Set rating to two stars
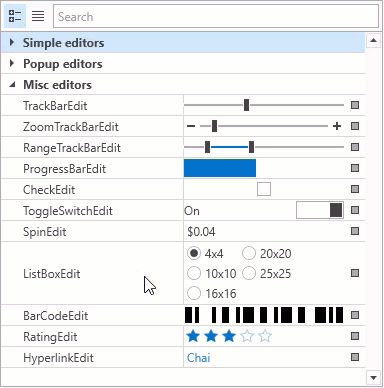The width and height of the screenshot is (384, 388). pos(211,336)
